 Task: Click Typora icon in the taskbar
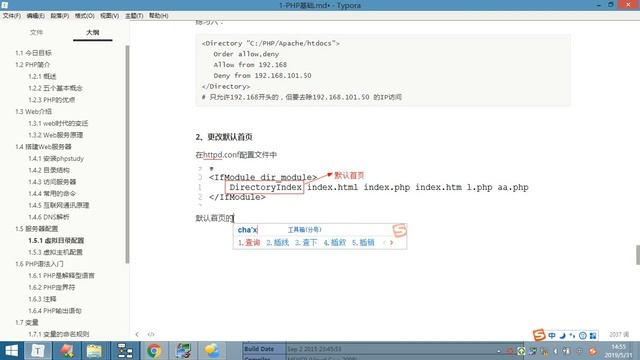(x=38, y=351)
